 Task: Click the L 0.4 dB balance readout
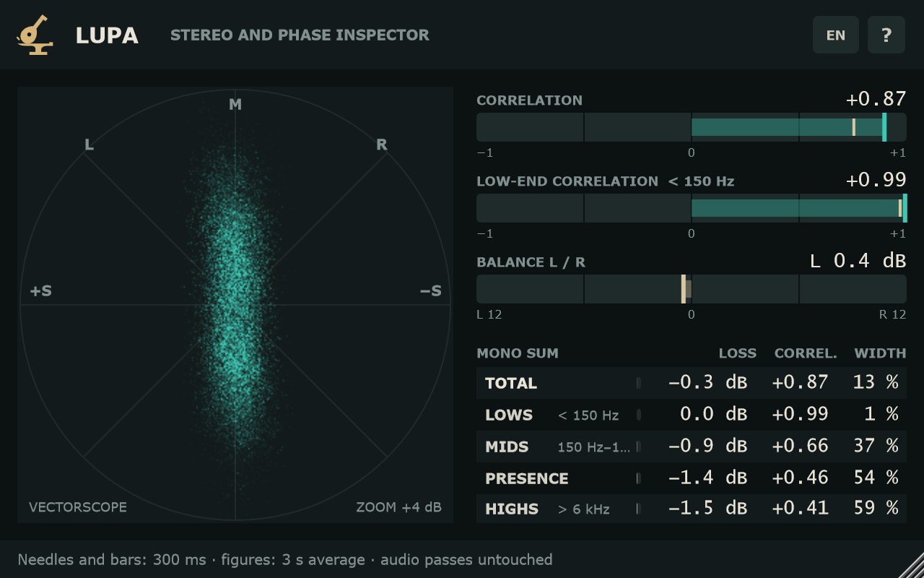click(x=858, y=261)
